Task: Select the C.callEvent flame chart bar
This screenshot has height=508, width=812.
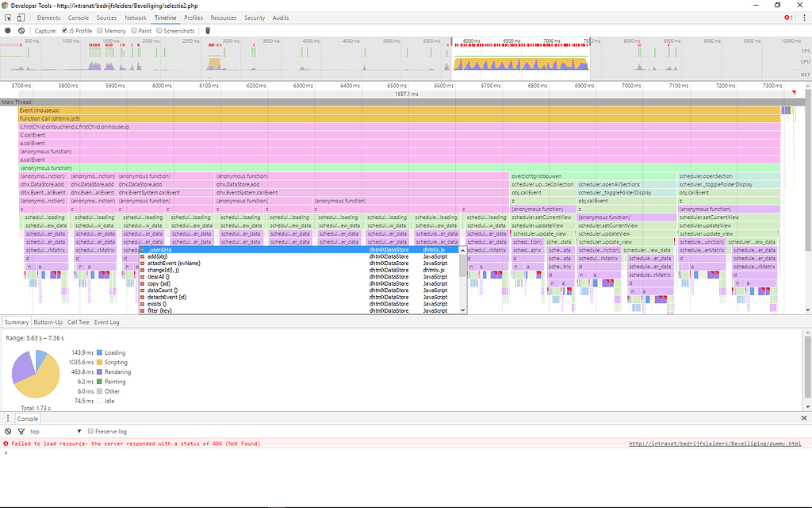Action: pos(400,135)
